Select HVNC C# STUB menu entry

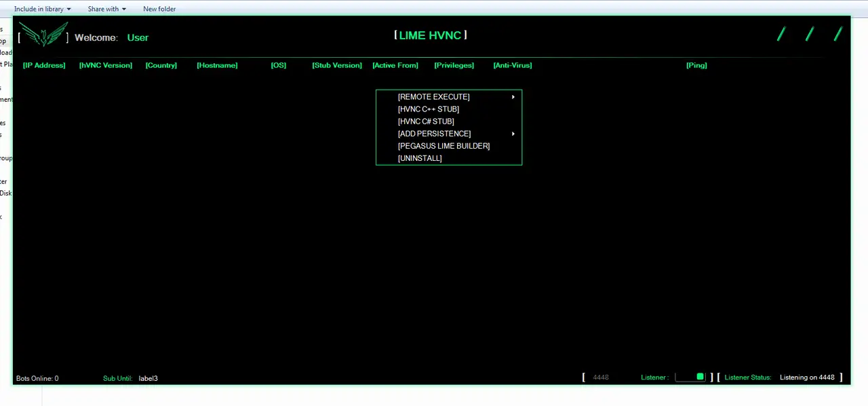point(425,121)
